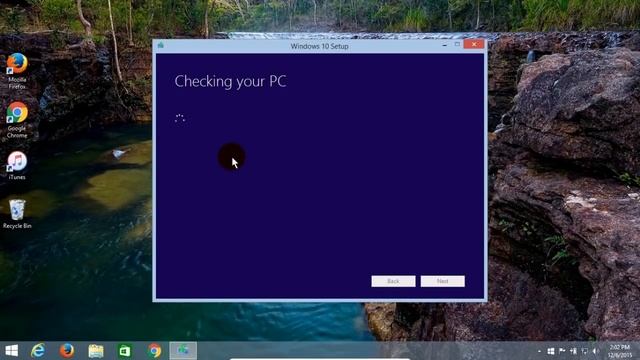Launch Internet Explorer from taskbar
This screenshot has width=640, height=360.
click(38, 351)
